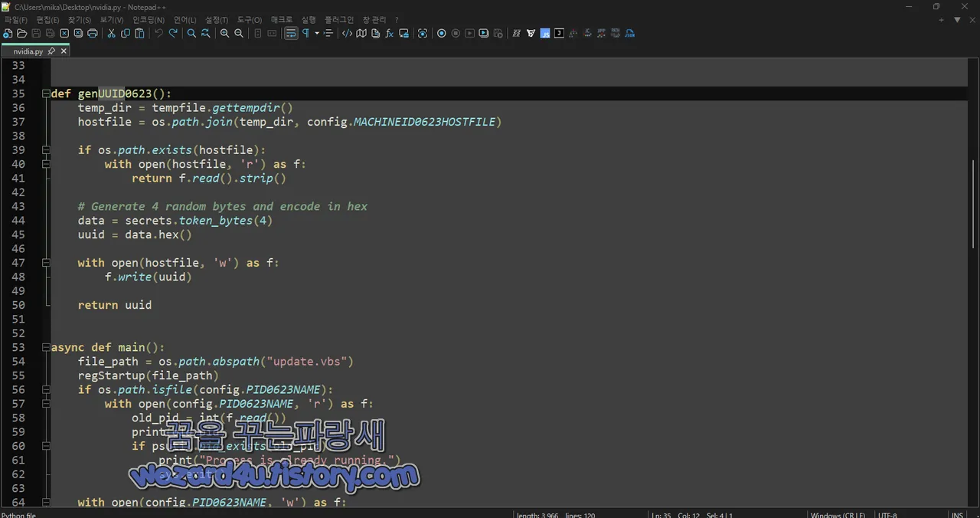Click the user-defined language code icon
The image size is (980, 518).
click(x=347, y=34)
